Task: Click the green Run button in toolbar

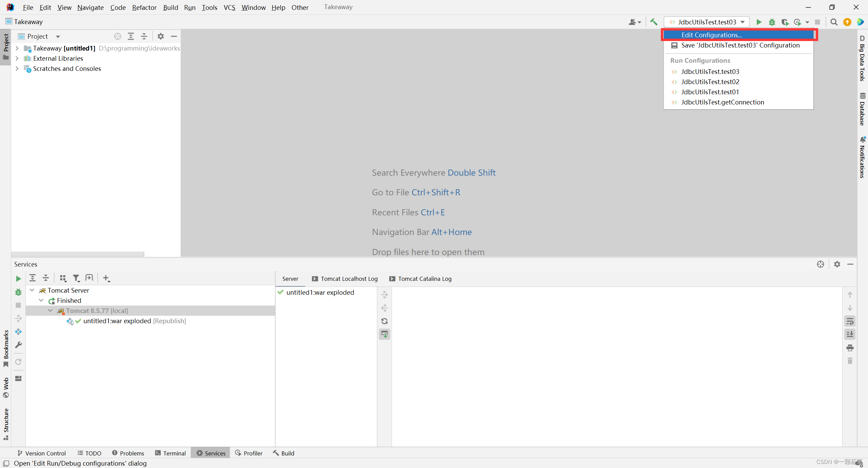Action: click(x=759, y=22)
